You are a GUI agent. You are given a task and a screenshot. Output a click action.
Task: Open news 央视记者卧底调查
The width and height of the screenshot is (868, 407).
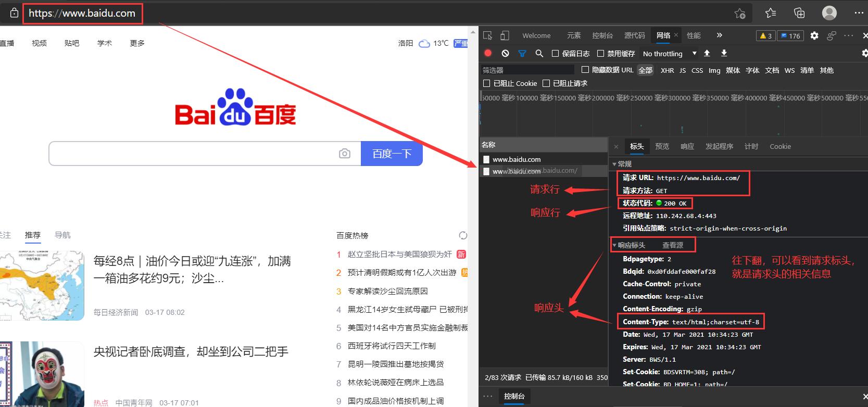coord(191,352)
